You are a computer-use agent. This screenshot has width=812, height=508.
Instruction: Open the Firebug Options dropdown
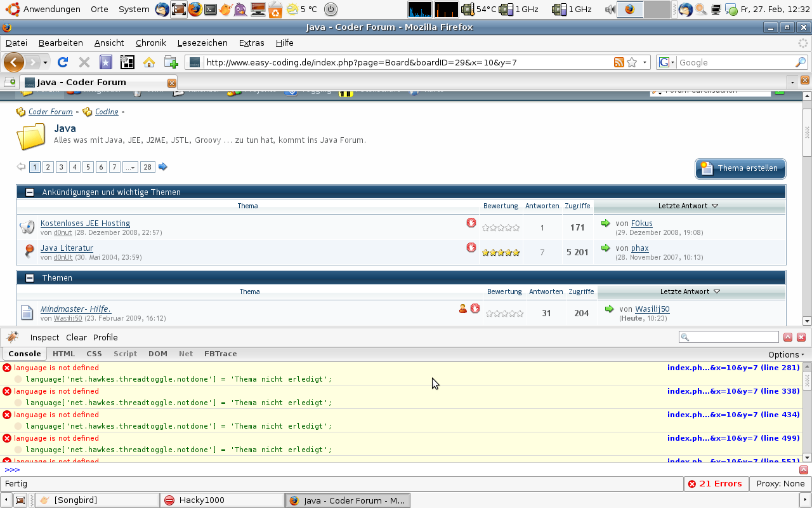tap(786, 354)
